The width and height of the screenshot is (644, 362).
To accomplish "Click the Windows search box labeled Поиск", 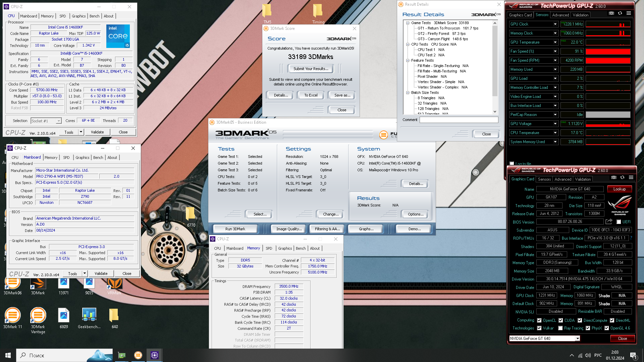I will click(x=64, y=355).
